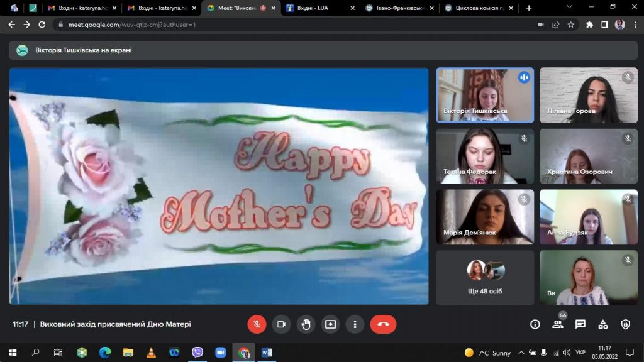644x362 pixels.
Task: Open Viber from the Windows taskbar
Action: coord(197,353)
